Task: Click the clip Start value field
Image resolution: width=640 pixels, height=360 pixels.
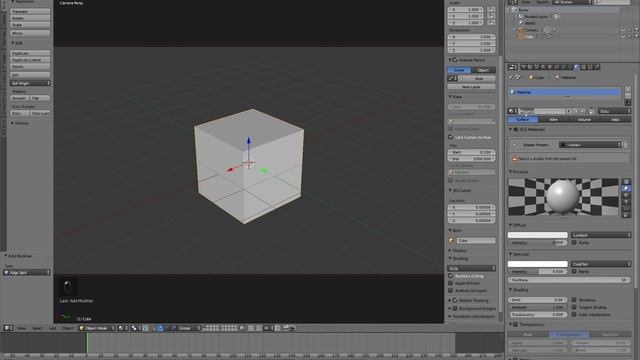Action: 471,152
